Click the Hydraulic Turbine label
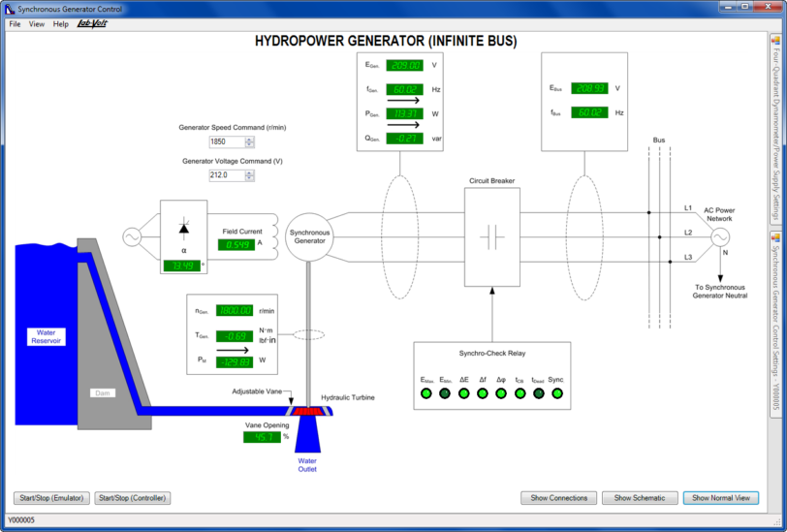The width and height of the screenshot is (787, 532). point(348,397)
